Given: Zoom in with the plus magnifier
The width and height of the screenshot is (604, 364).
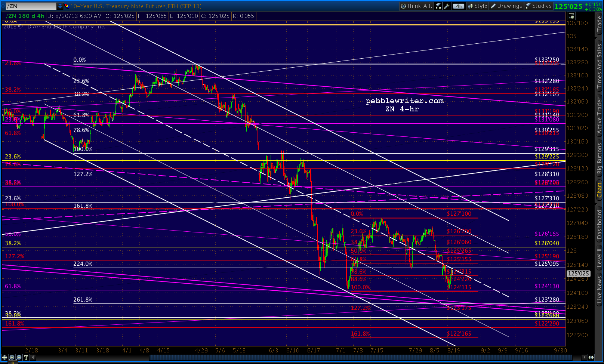Looking at the screenshot, I should [x=12, y=357].
